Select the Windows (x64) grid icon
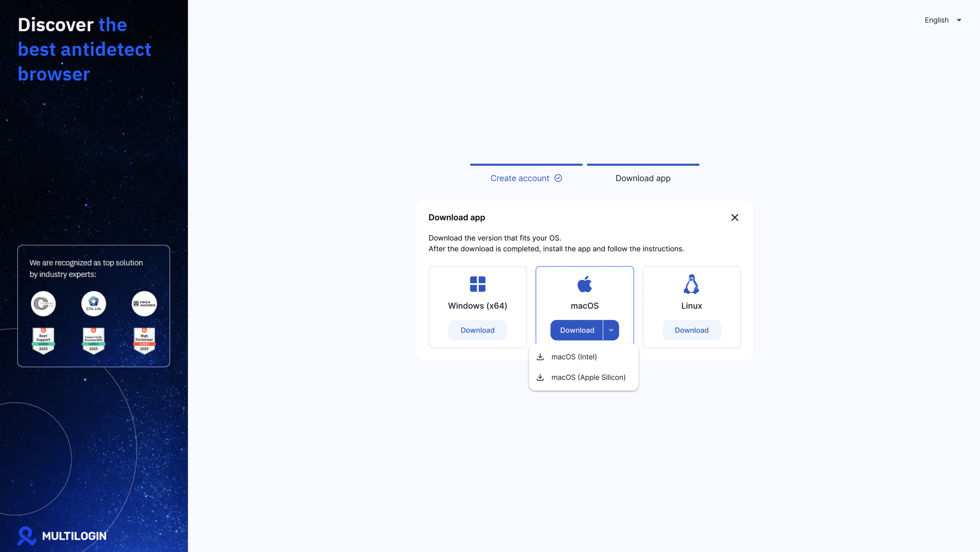Image resolution: width=980 pixels, height=552 pixels. point(477,284)
